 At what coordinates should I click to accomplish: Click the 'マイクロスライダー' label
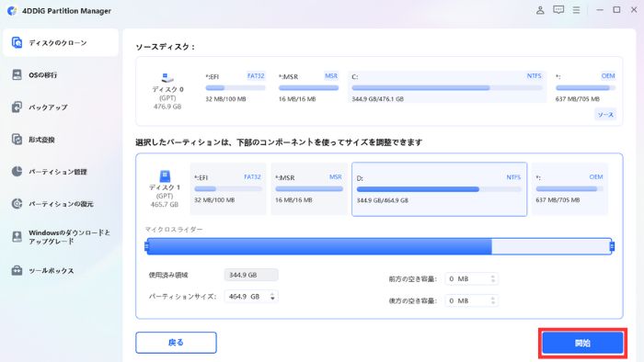pyautogui.click(x=174, y=229)
